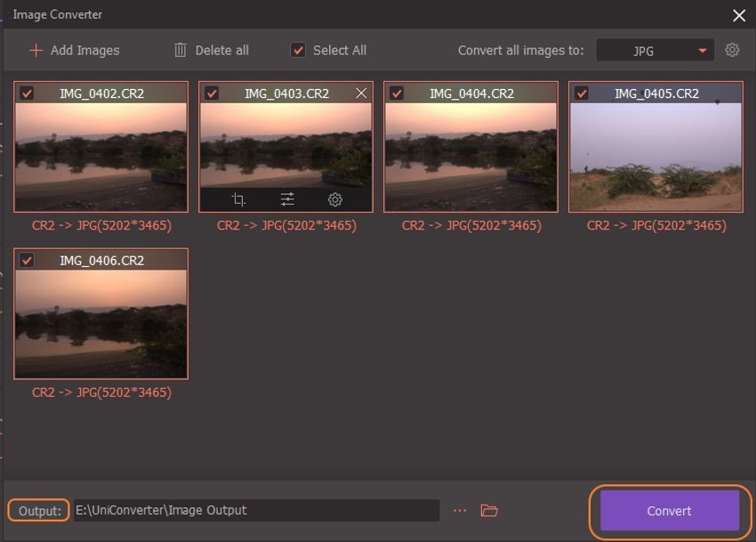Click the trash icon for Delete all
The image size is (756, 542).
[x=181, y=51]
